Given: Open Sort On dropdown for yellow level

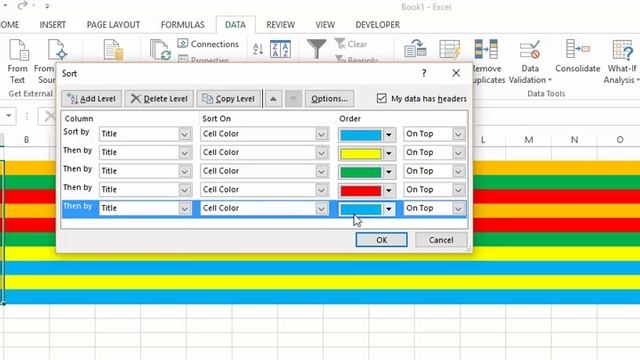Looking at the screenshot, I should [x=322, y=153].
